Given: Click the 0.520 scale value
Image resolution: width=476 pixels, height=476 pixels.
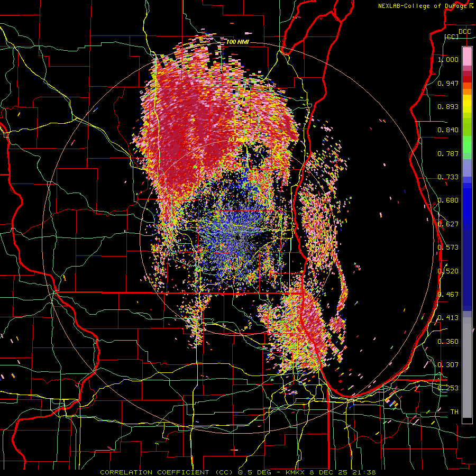Looking at the screenshot, I should (448, 271).
